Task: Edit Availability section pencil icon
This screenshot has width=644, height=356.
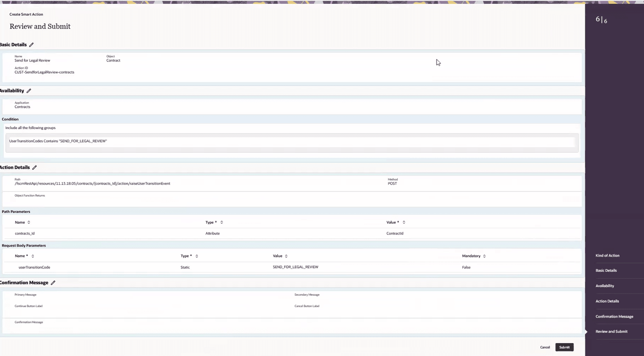Action: (29, 91)
